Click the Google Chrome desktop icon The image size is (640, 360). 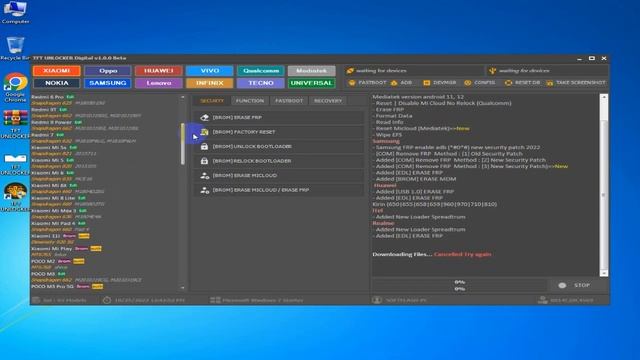[x=15, y=87]
